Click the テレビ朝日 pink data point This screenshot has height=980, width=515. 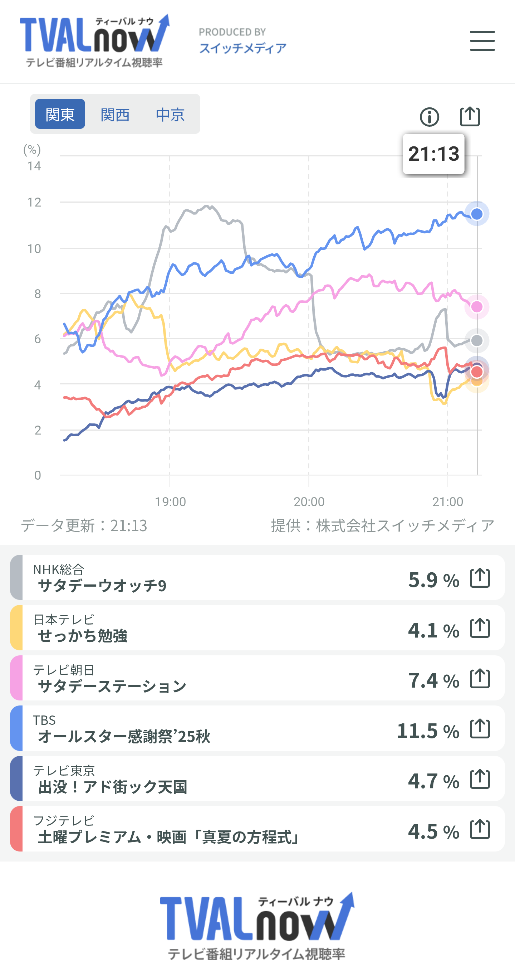coord(477,307)
